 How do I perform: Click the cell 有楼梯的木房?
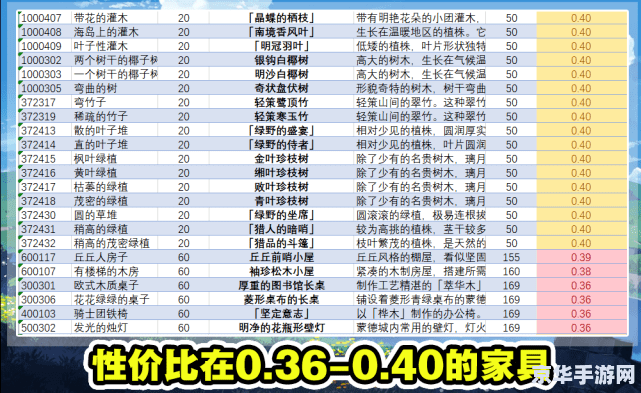(106, 272)
